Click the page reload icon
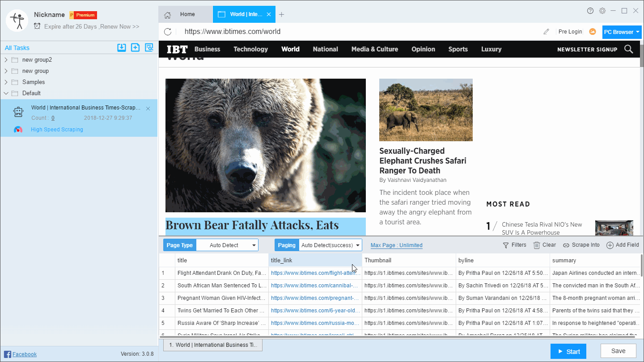 click(x=168, y=31)
